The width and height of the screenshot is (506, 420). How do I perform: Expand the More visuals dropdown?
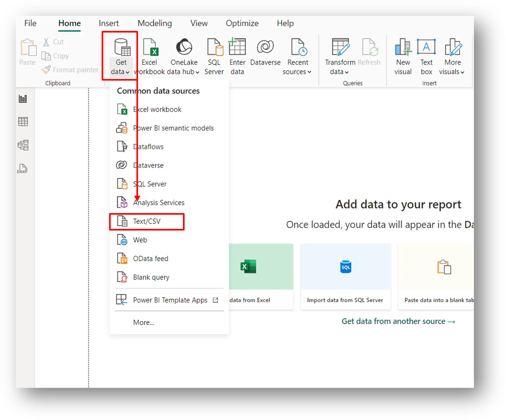point(452,54)
